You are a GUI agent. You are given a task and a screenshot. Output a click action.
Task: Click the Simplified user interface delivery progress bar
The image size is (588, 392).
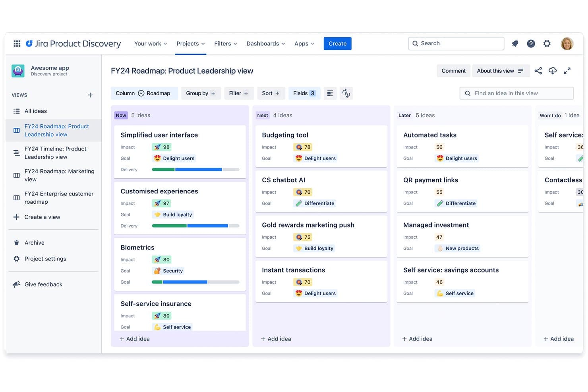pyautogui.click(x=195, y=170)
